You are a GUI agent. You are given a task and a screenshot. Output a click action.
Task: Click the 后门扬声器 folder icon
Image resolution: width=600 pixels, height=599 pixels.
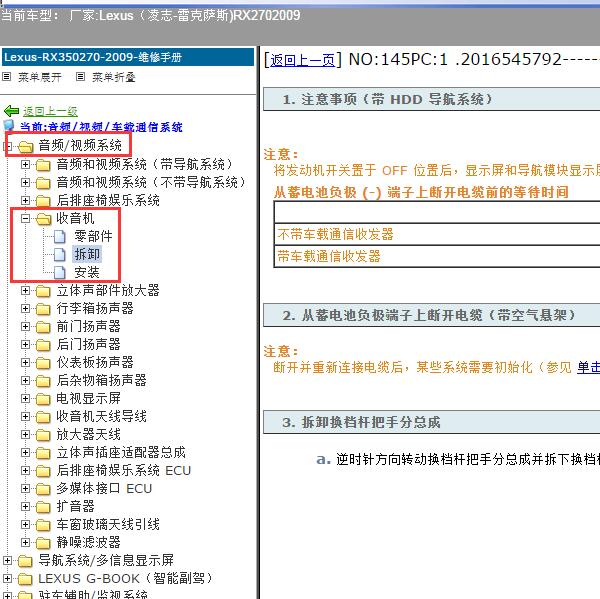pos(43,345)
